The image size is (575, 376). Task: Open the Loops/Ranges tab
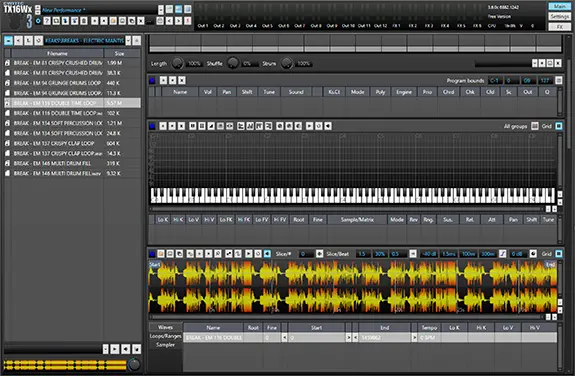[x=165, y=336]
